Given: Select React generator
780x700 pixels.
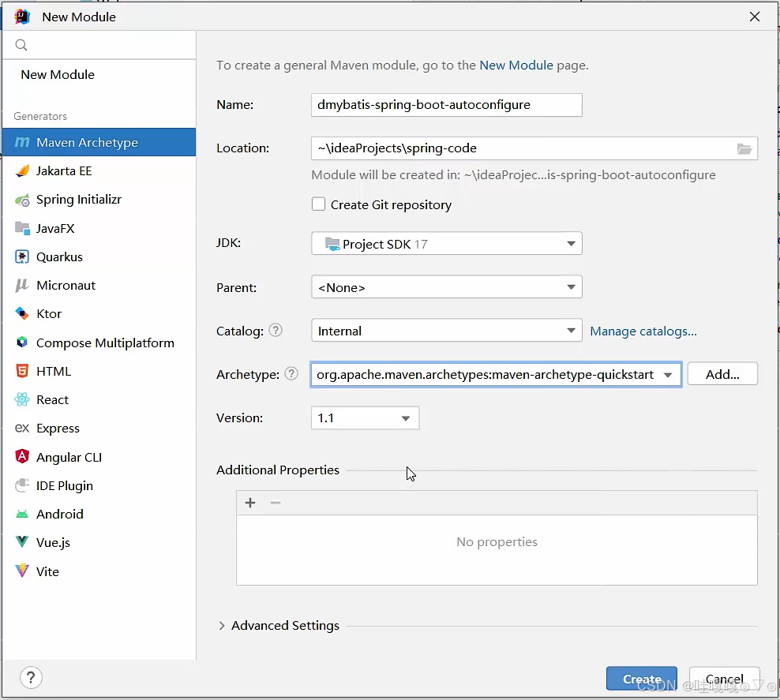Looking at the screenshot, I should coord(99,399).
